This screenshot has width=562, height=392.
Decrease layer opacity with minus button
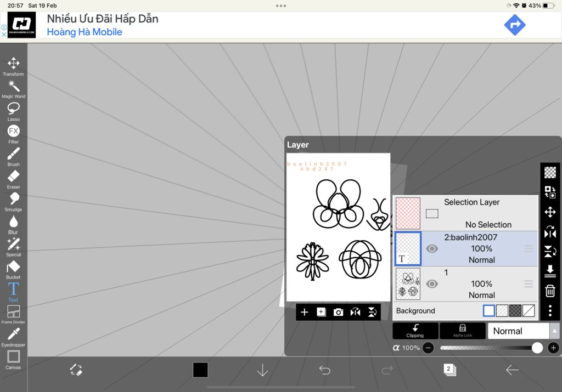pos(428,348)
